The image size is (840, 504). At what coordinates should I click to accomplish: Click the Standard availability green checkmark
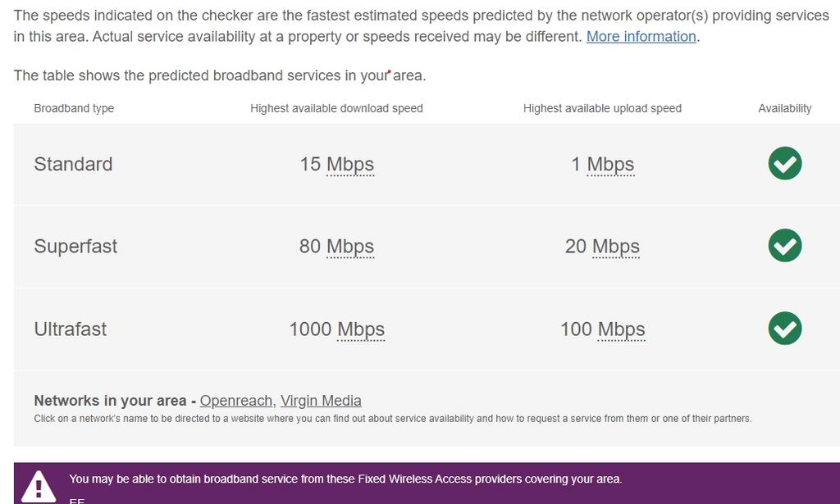[x=784, y=164]
